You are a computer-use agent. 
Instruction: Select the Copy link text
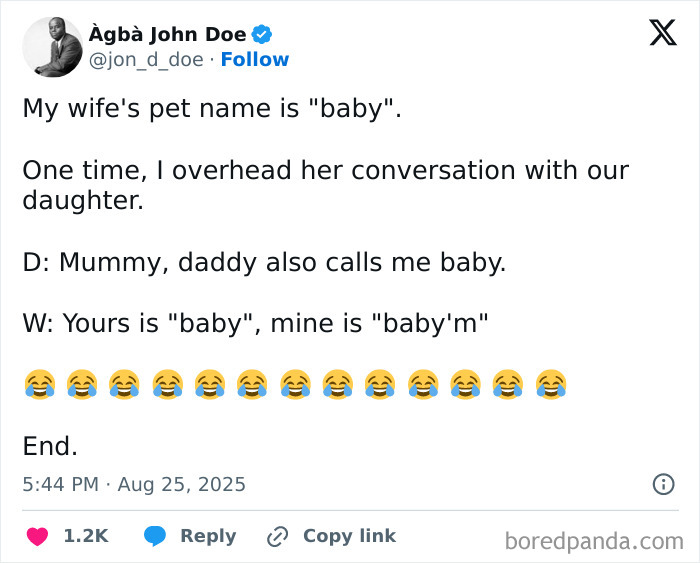pyautogui.click(x=349, y=536)
